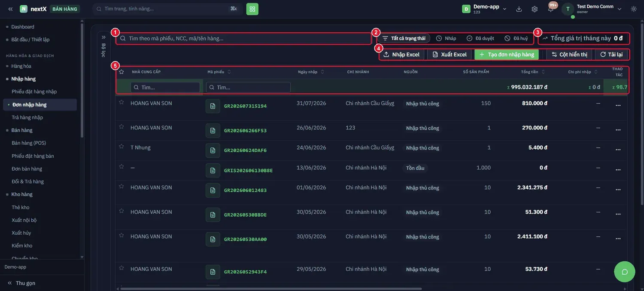The image size is (644, 291).
Task: Star the T Nhung row
Action: (122, 147)
